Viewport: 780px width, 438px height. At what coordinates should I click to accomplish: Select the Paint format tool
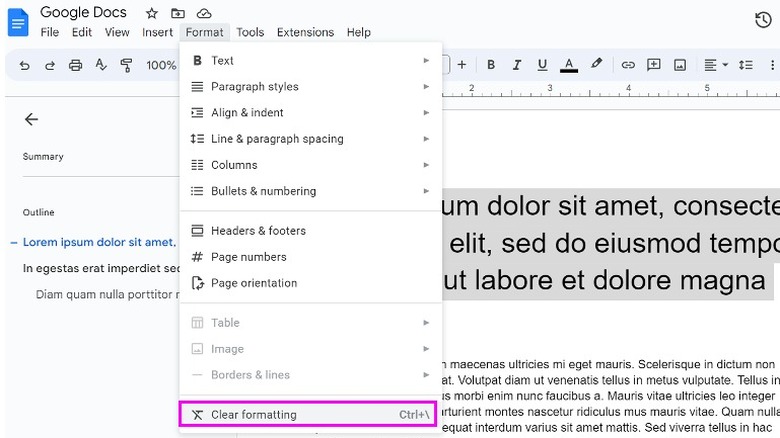(x=127, y=65)
